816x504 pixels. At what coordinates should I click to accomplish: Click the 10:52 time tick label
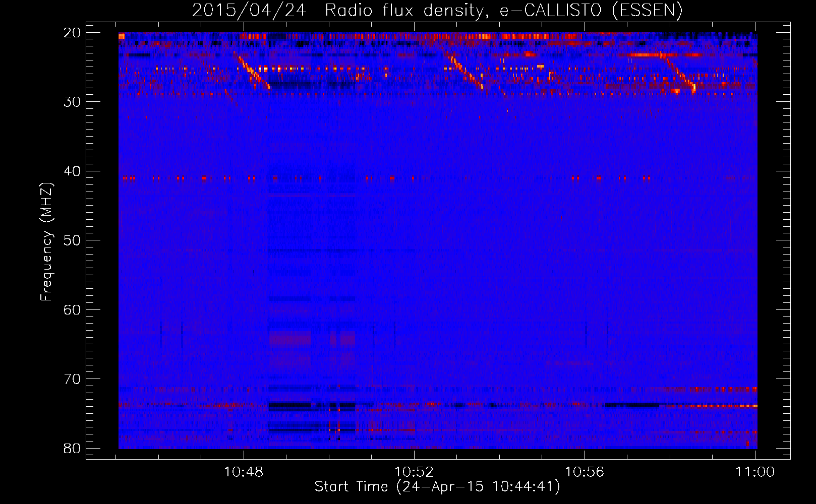click(414, 472)
